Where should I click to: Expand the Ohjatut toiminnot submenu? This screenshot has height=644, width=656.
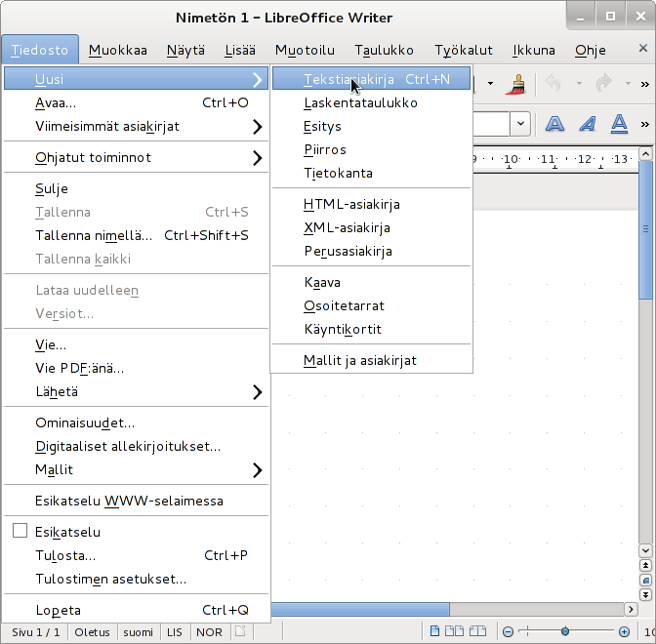pyautogui.click(x=136, y=158)
